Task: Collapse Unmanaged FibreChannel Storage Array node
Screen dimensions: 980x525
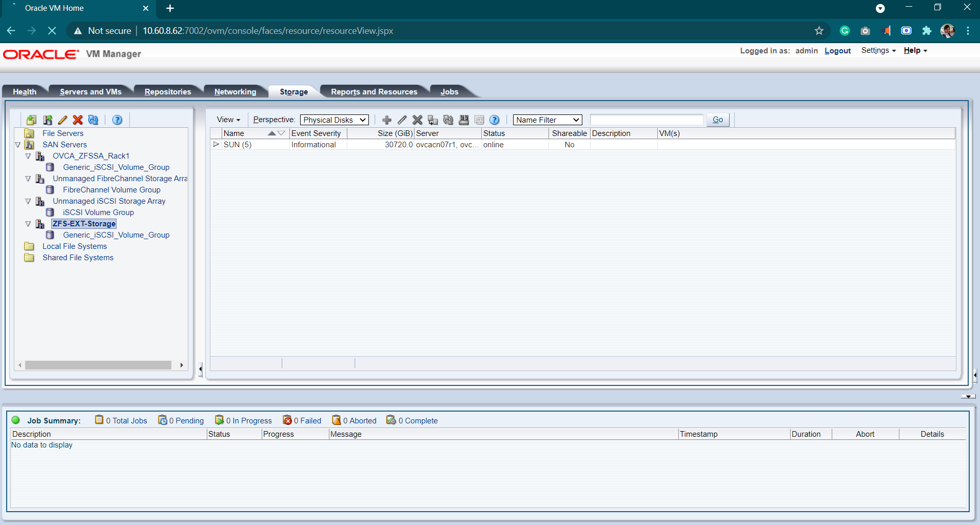Action: [x=28, y=179]
